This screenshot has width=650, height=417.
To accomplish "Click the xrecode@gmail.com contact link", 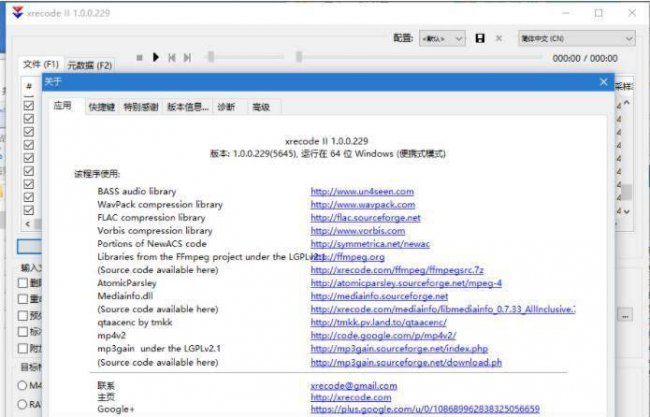I will tap(354, 386).
